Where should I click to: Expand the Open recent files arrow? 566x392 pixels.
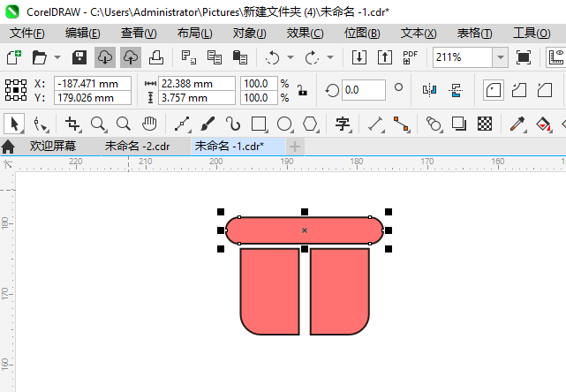pyautogui.click(x=57, y=57)
